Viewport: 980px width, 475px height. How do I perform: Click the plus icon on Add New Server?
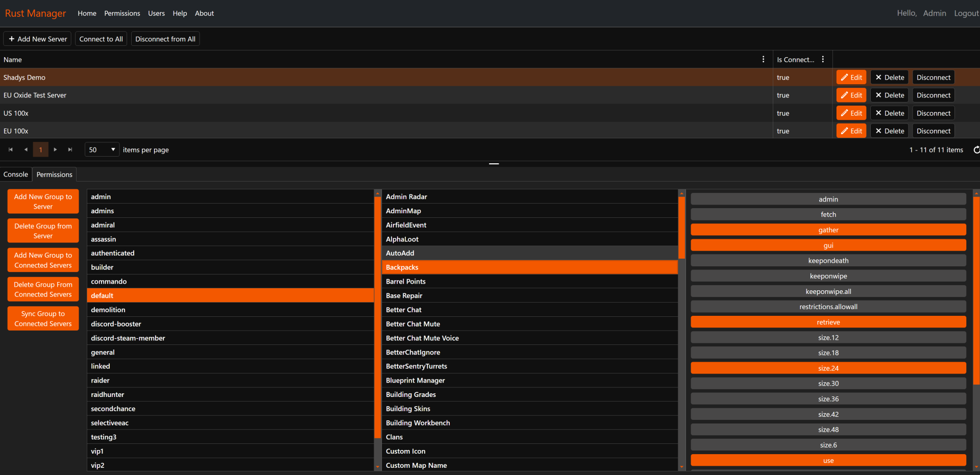pos(11,39)
